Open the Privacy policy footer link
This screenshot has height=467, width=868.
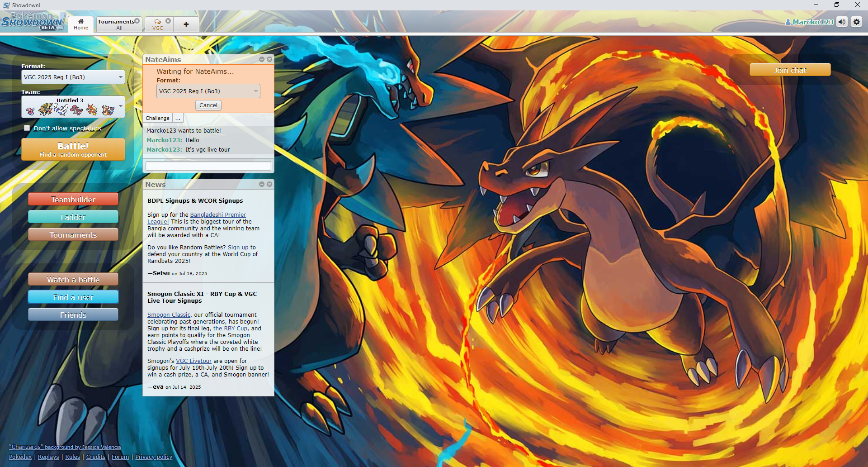click(x=154, y=457)
